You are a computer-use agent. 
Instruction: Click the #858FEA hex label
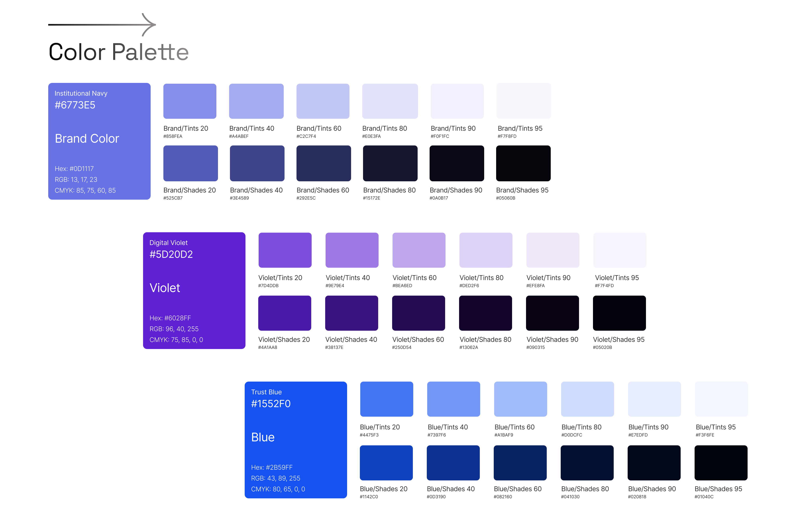pyautogui.click(x=173, y=136)
